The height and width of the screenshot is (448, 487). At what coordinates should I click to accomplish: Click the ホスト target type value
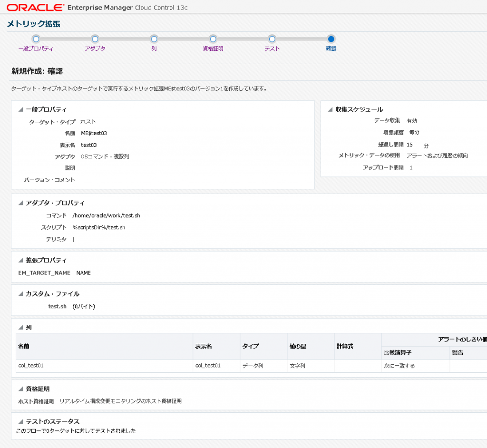pos(88,122)
